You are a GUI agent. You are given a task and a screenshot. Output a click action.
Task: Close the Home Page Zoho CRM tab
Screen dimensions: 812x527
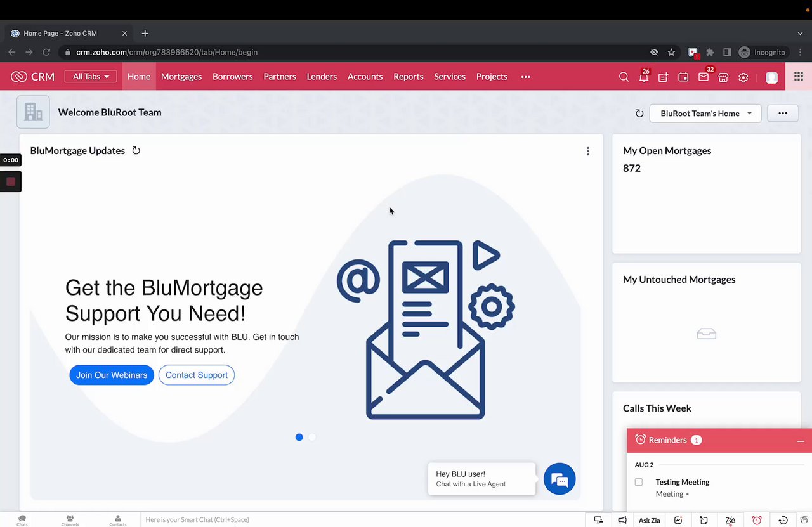(124, 33)
